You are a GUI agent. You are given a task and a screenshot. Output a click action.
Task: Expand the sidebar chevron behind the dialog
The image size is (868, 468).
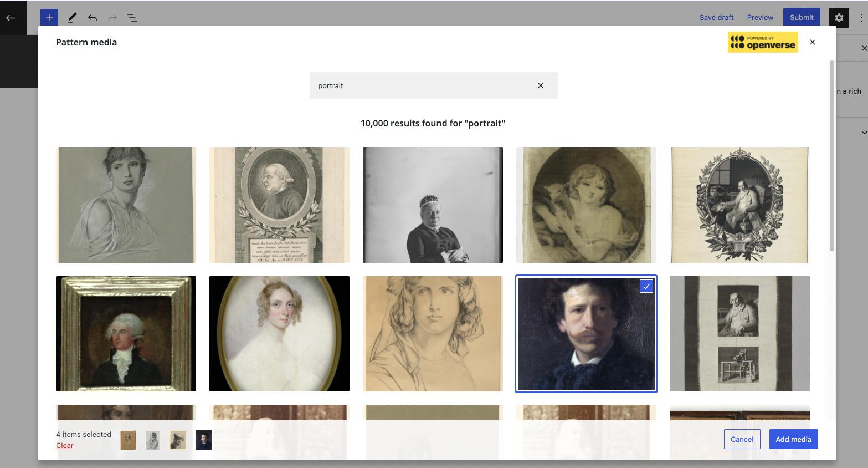pos(864,133)
